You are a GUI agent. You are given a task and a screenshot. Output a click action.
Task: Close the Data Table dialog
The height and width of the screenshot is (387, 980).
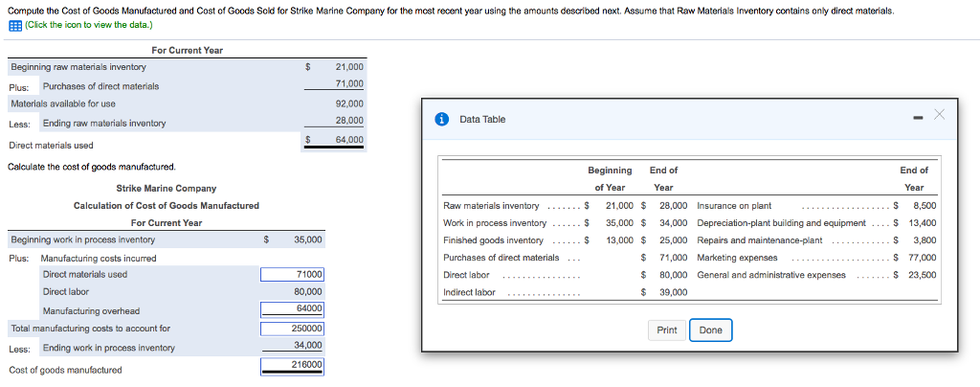940,113
